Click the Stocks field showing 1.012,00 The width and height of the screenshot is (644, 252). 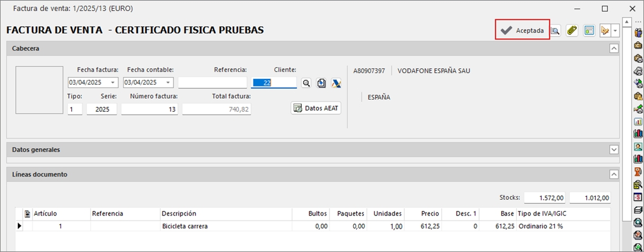point(590,198)
